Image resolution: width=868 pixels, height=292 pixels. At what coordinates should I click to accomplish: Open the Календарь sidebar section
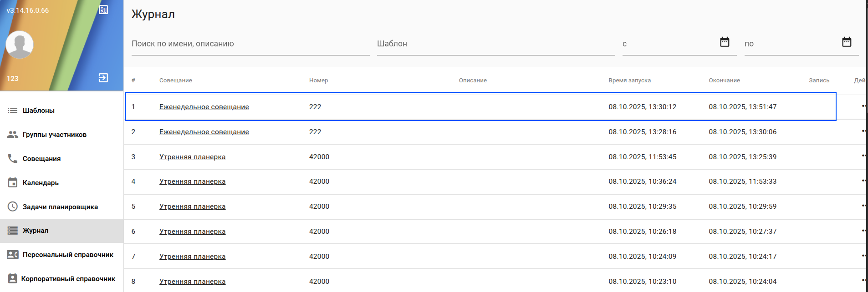coord(41,183)
